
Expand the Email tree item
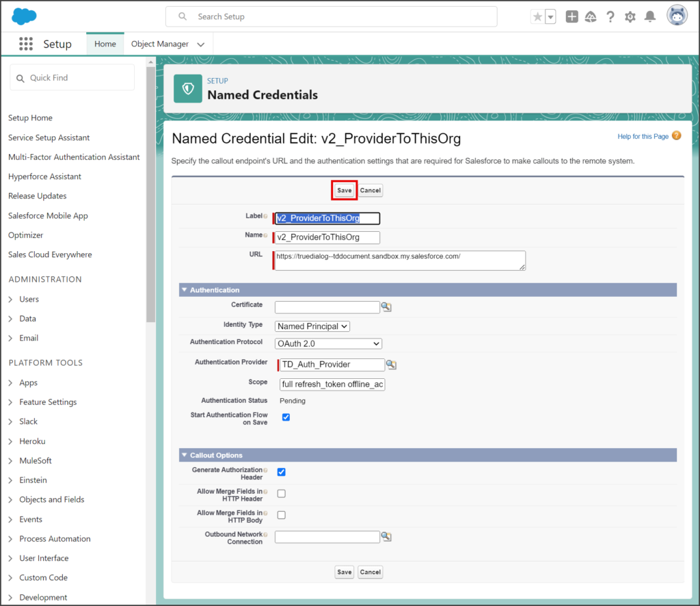click(x=10, y=338)
